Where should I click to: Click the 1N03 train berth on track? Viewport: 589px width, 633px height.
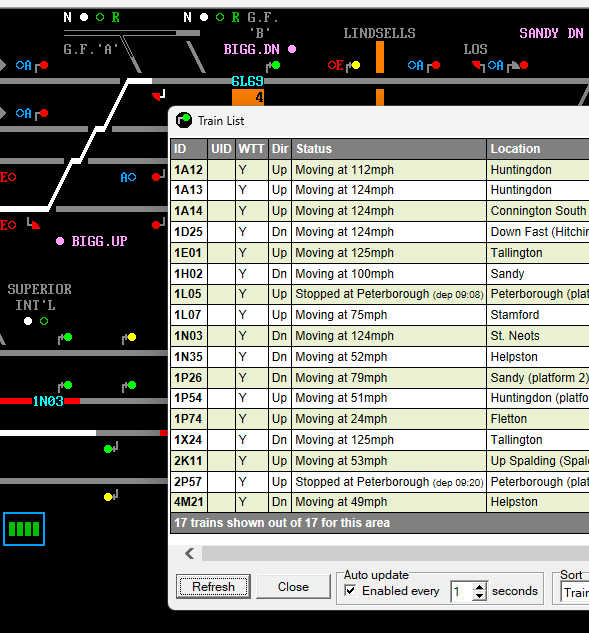click(x=48, y=401)
